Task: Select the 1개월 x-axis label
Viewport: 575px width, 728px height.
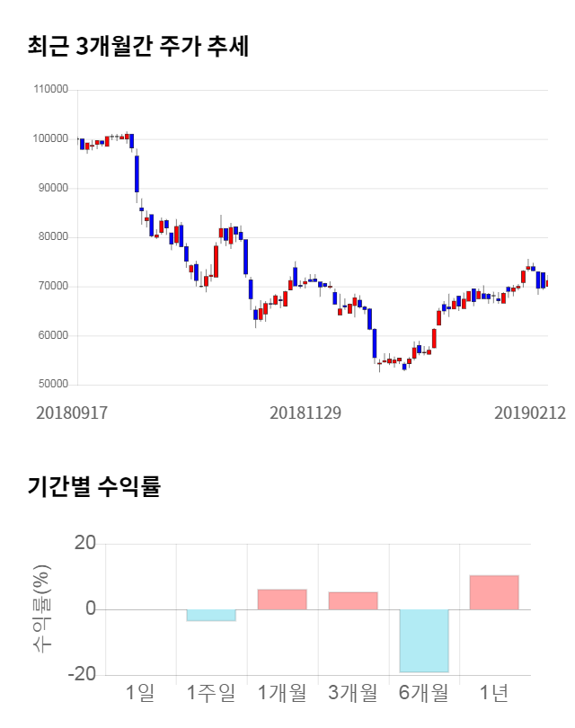Action: [x=282, y=693]
